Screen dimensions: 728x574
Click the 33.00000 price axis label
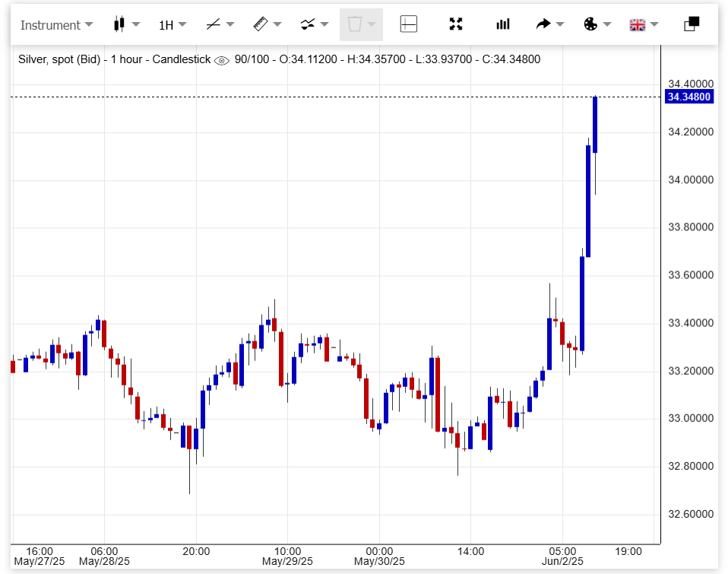(690, 419)
